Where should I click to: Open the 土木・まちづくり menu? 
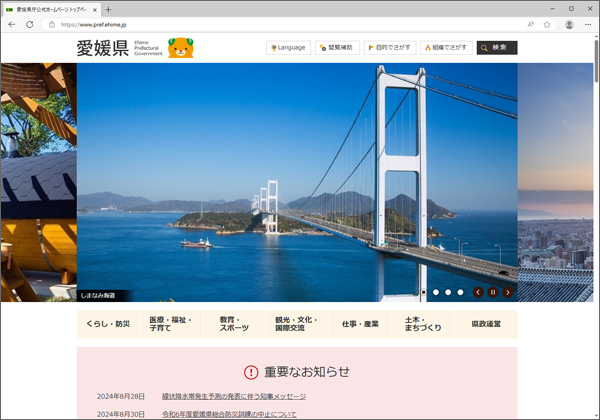(x=423, y=324)
